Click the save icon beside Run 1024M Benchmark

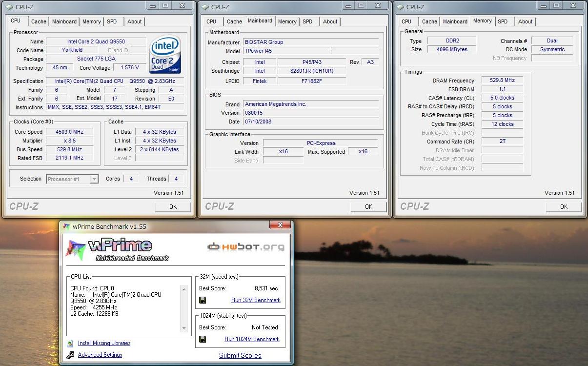(203, 339)
